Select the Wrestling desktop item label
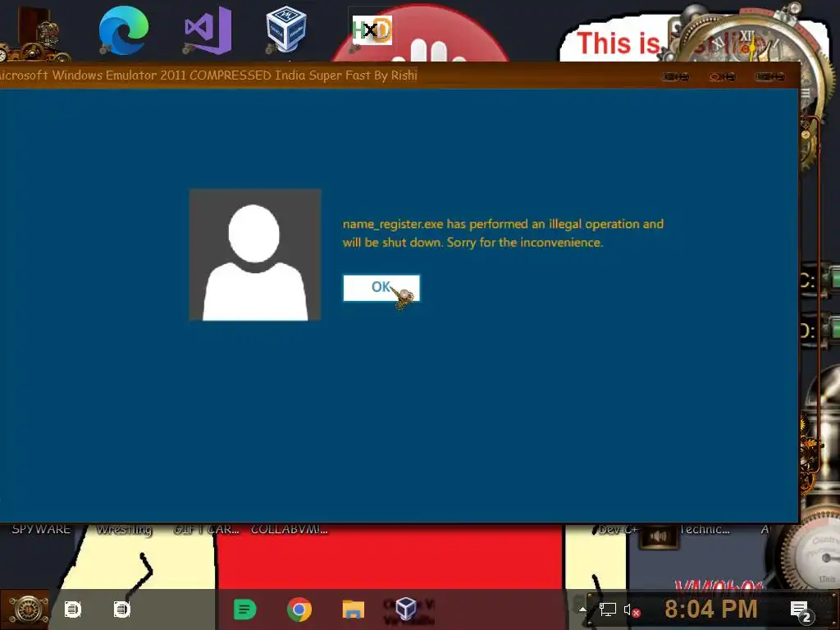The image size is (840, 630). (124, 529)
